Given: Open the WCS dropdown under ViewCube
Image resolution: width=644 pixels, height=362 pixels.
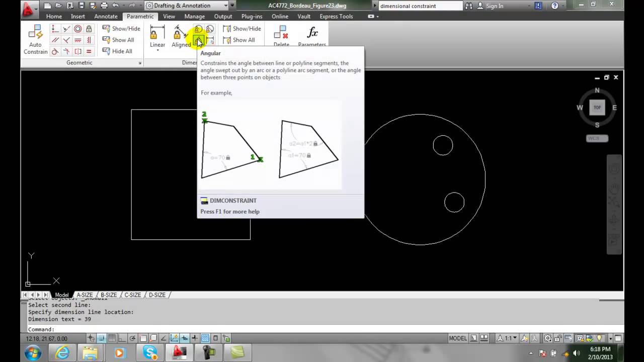Looking at the screenshot, I should 597,138.
